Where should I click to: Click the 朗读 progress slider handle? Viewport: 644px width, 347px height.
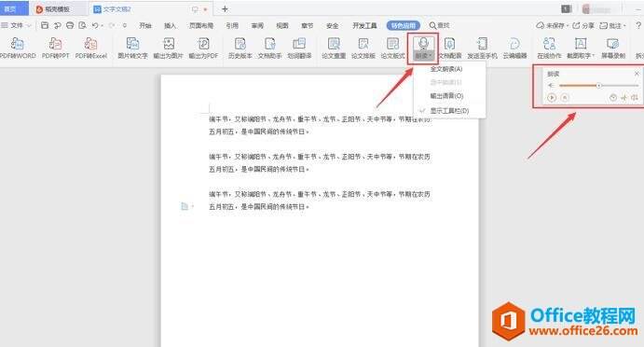point(599,86)
